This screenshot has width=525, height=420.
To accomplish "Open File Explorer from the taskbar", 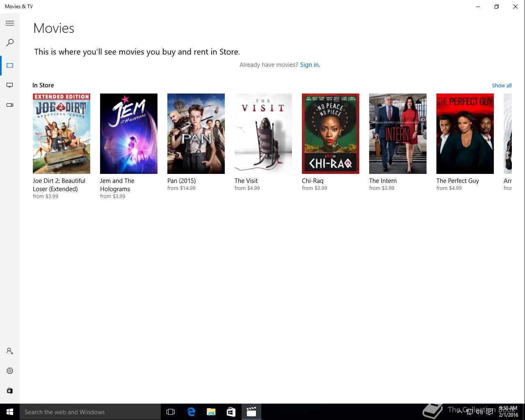I will 211,412.
